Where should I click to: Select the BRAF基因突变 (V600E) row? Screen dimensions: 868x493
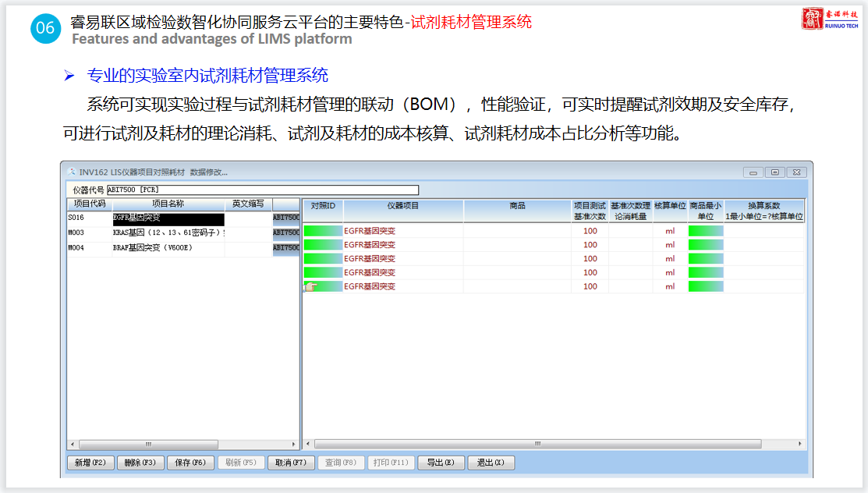click(x=168, y=248)
